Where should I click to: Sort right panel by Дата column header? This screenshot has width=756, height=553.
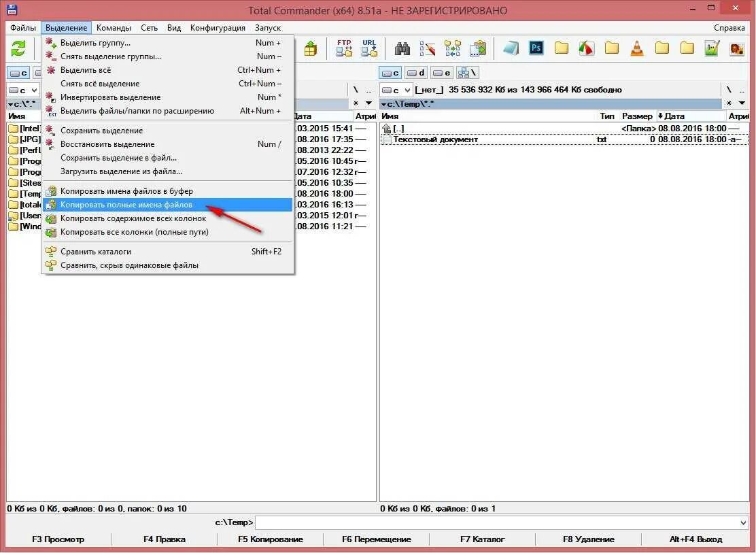691,116
